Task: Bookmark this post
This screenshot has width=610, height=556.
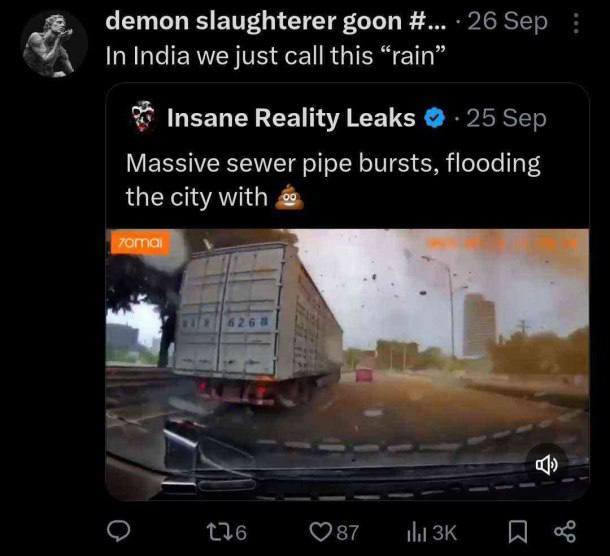Action: click(x=516, y=532)
